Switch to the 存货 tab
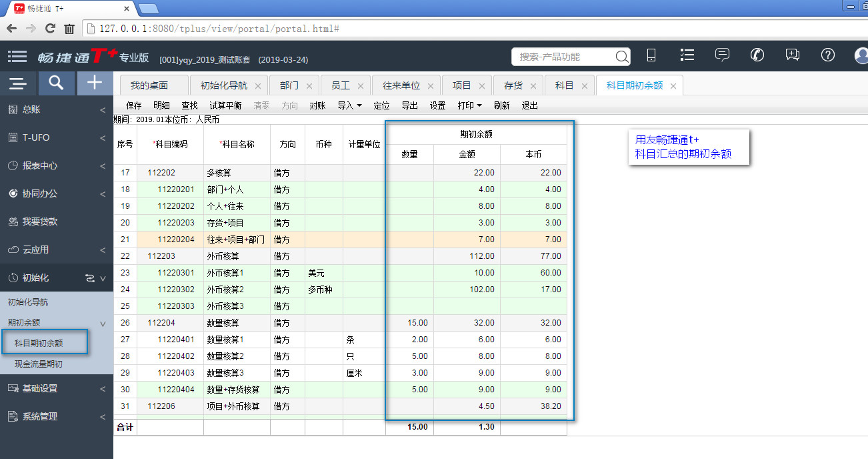Screen dimensions: 868x459 click(x=513, y=86)
